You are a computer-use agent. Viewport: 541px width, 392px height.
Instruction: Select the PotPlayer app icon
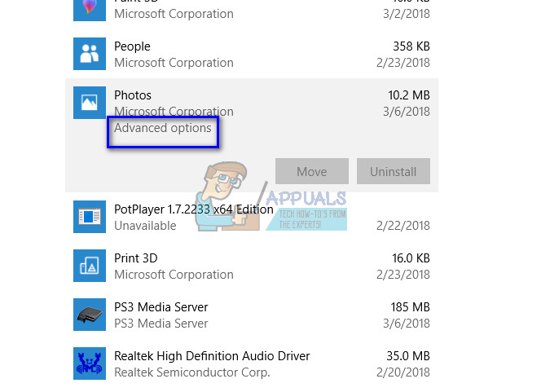click(90, 217)
